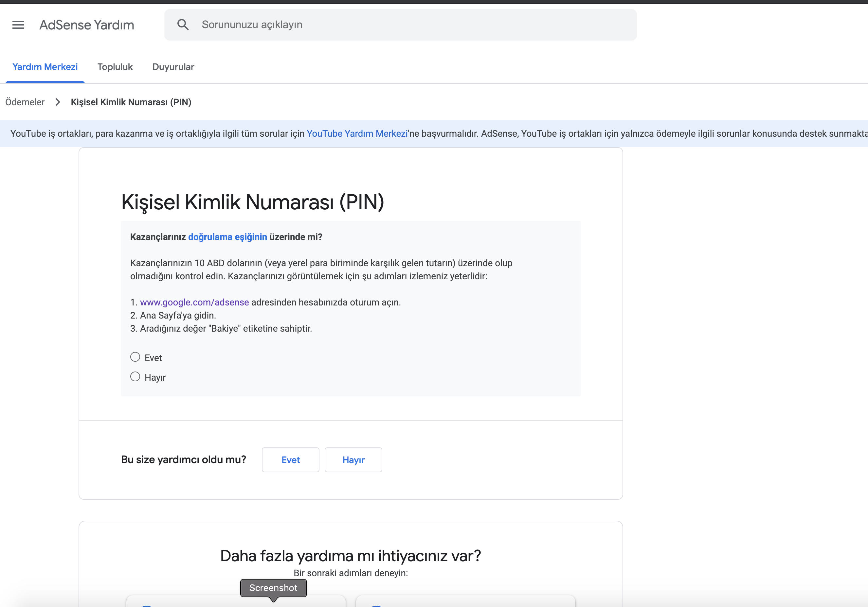Focus the 'Sorununuzu açıklayın' search field
This screenshot has width=868, height=607.
click(x=400, y=25)
